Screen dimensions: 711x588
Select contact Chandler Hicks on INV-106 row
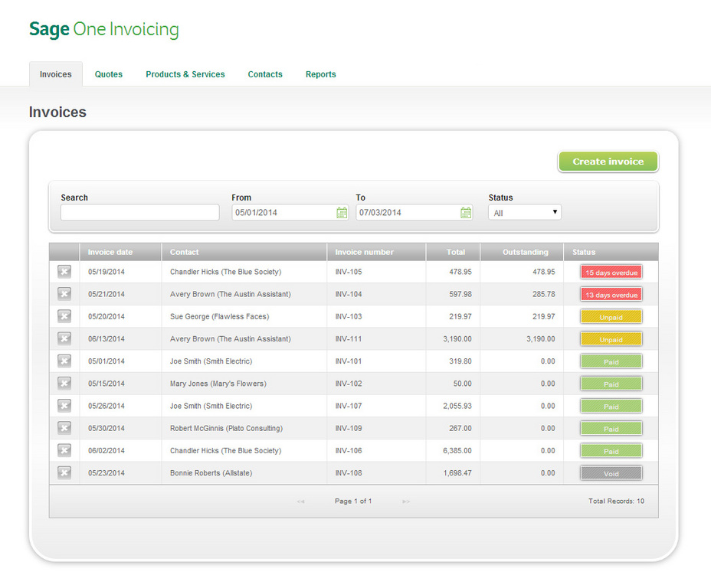coord(225,451)
